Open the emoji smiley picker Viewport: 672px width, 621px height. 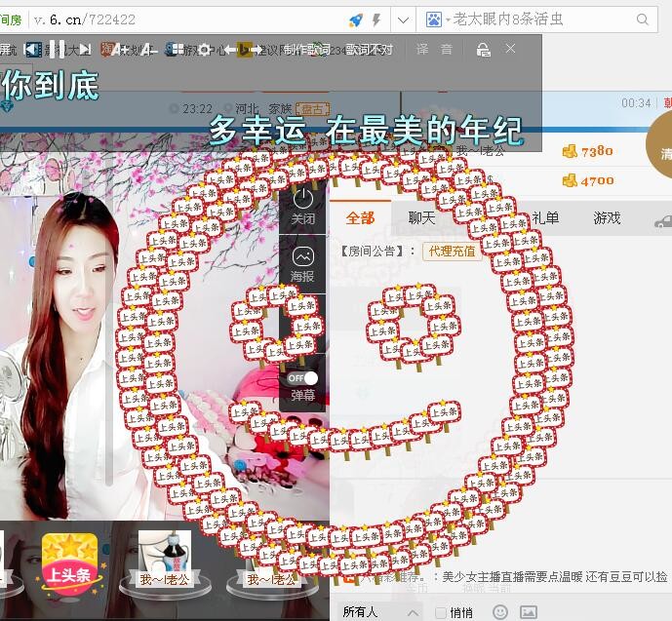pos(500,612)
